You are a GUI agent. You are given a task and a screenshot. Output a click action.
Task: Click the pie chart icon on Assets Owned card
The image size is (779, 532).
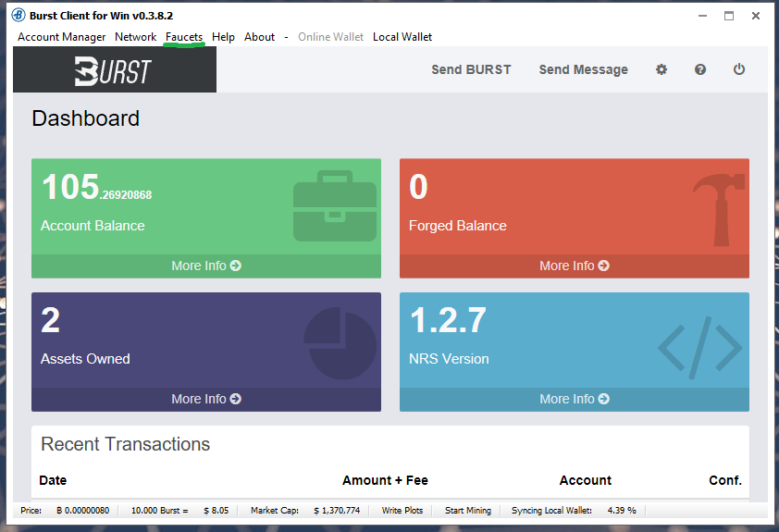[340, 343]
